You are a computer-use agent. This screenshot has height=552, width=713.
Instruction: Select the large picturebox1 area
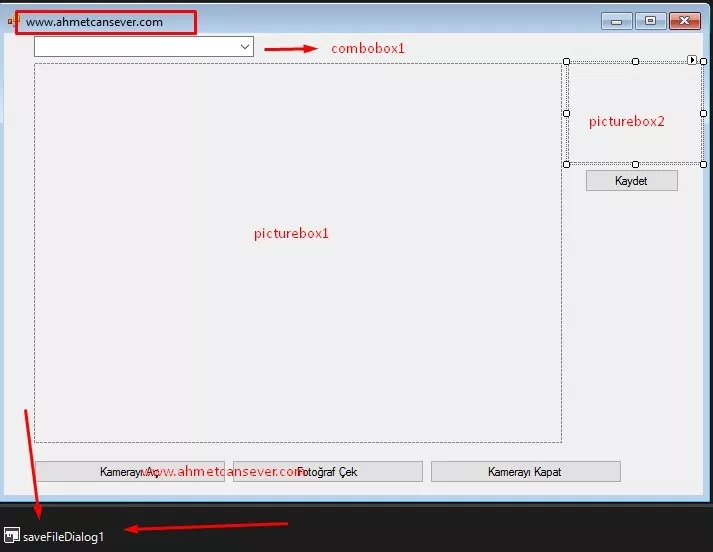298,253
